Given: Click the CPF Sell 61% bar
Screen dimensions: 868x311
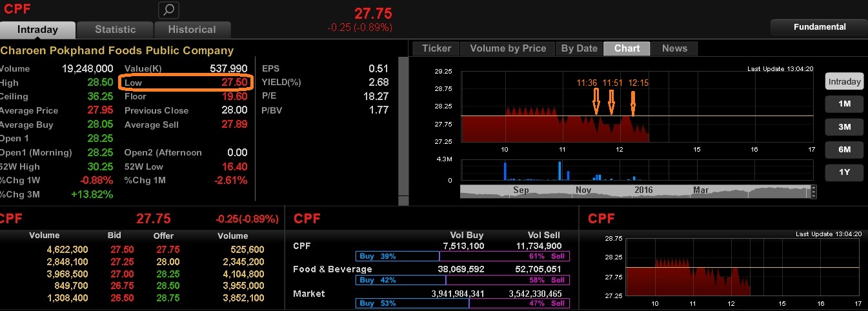Looking at the screenshot, I should click(x=505, y=256).
